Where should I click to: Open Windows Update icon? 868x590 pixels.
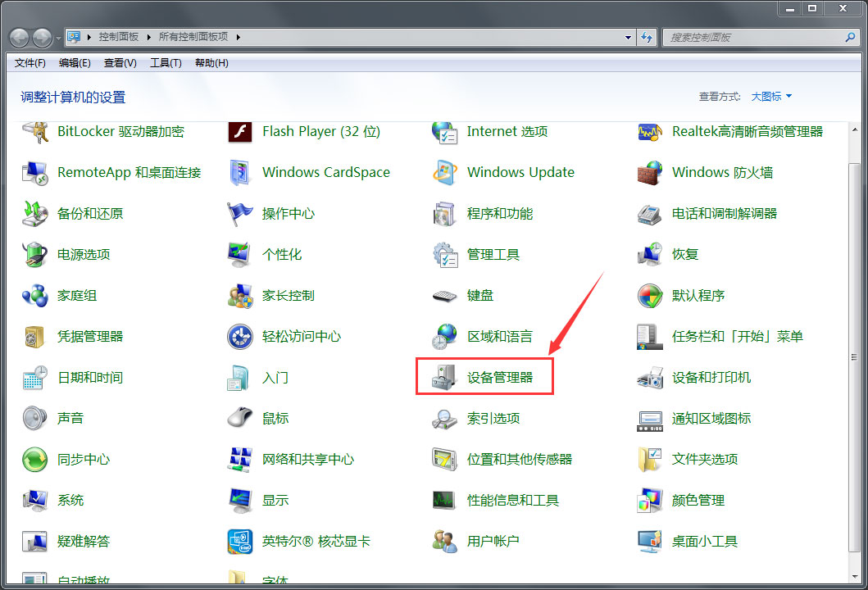click(444, 173)
